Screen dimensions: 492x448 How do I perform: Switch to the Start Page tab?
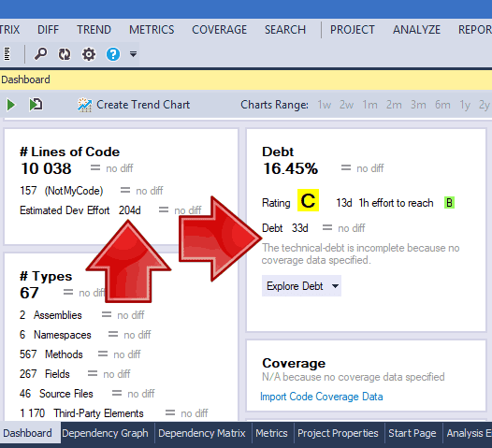[x=412, y=433]
